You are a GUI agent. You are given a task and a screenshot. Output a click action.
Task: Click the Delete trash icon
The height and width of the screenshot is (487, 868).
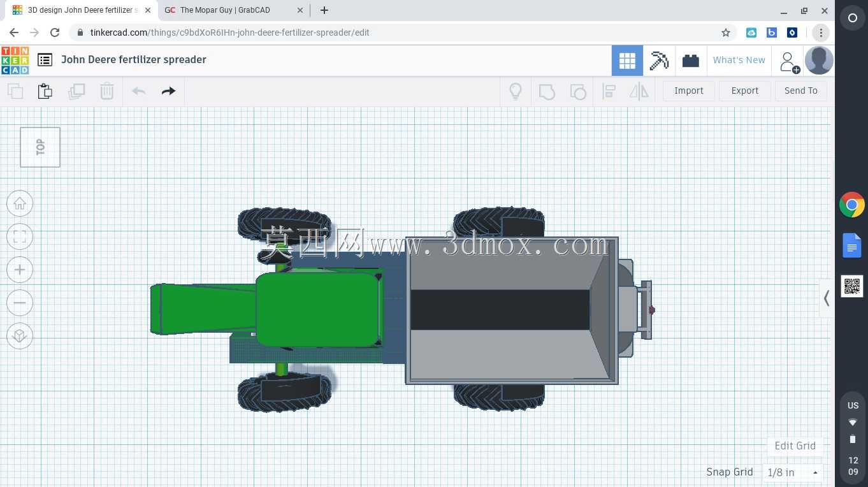point(107,91)
